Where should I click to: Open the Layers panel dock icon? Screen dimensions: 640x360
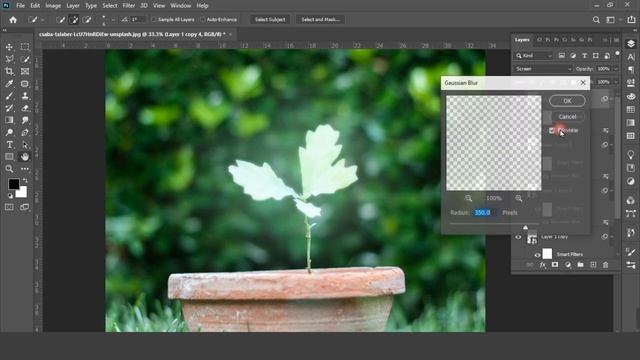631,44
